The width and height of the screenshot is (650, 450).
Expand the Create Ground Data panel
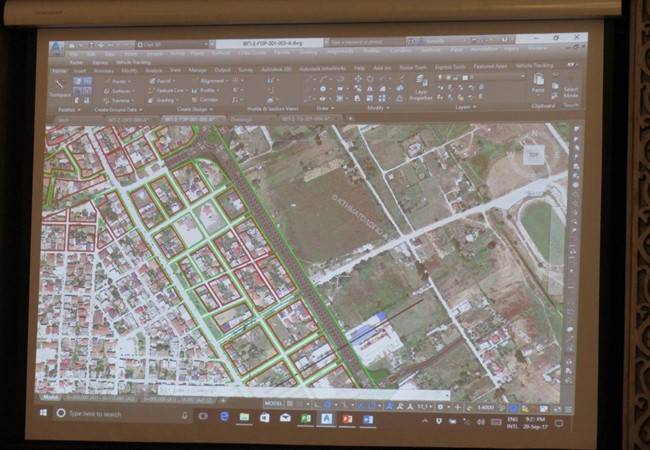[119, 110]
